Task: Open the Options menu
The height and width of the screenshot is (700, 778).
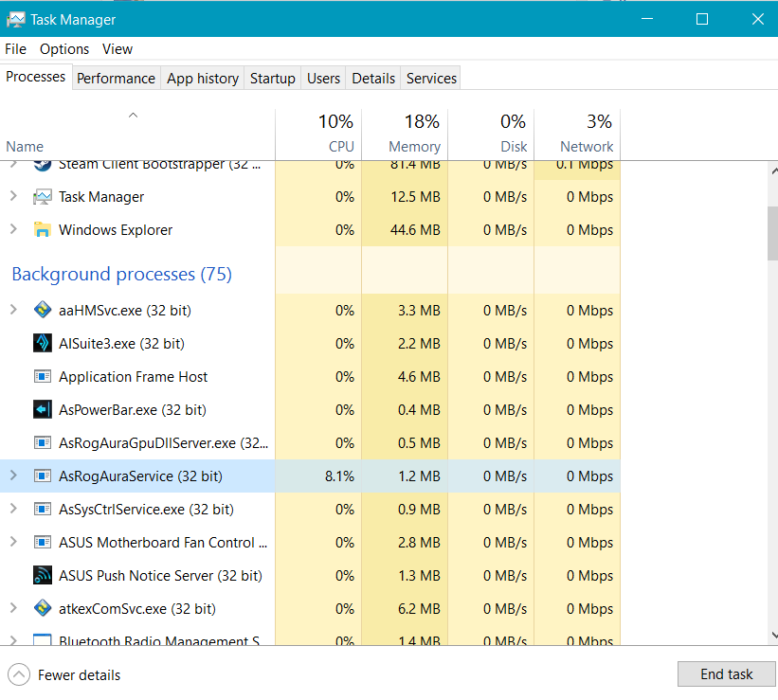Action: tap(64, 49)
